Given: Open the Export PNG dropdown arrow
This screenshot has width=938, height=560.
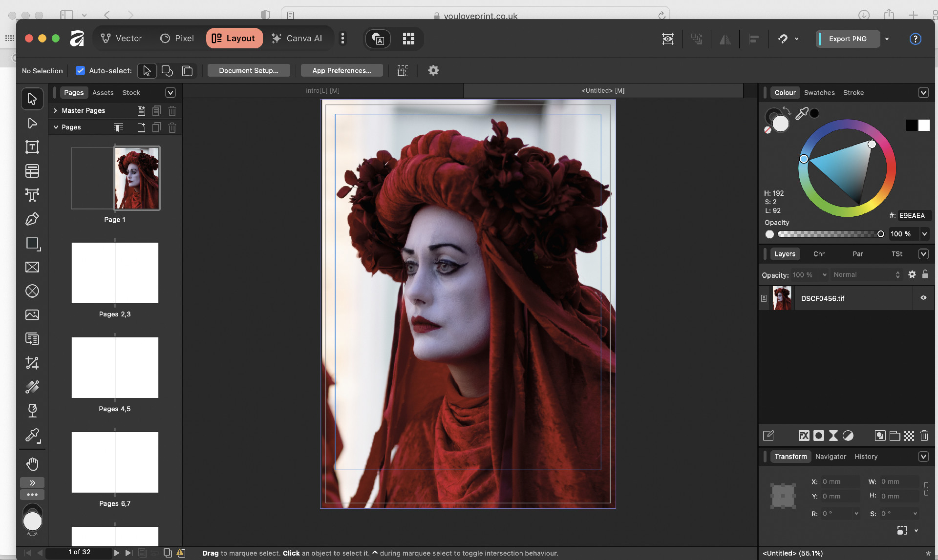Looking at the screenshot, I should click(887, 39).
